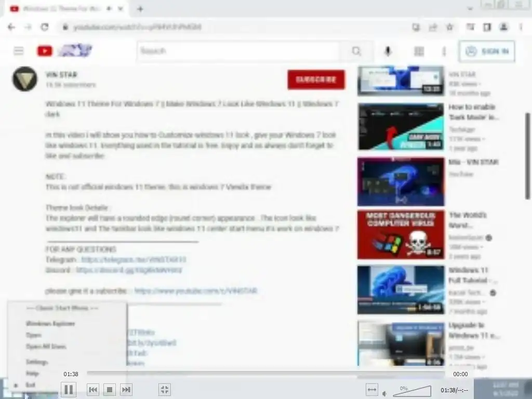Open the youtube.com/c/VINSTAR link
532x399 pixels.
coord(196,291)
